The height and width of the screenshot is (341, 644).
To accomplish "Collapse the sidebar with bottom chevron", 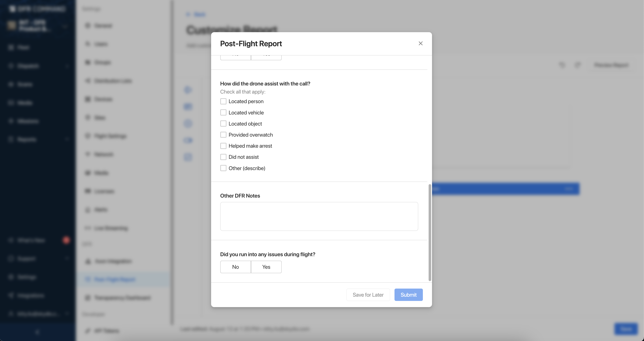I will tap(38, 332).
